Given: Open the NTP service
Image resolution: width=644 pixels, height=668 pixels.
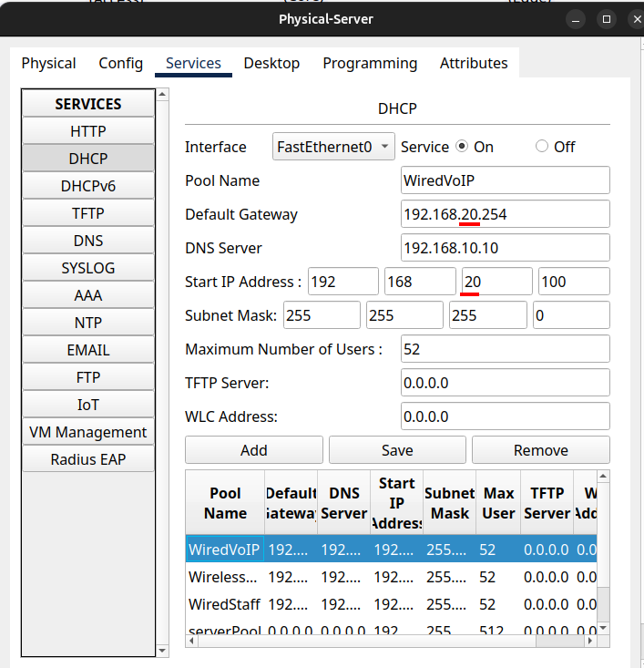Looking at the screenshot, I should point(88,323).
